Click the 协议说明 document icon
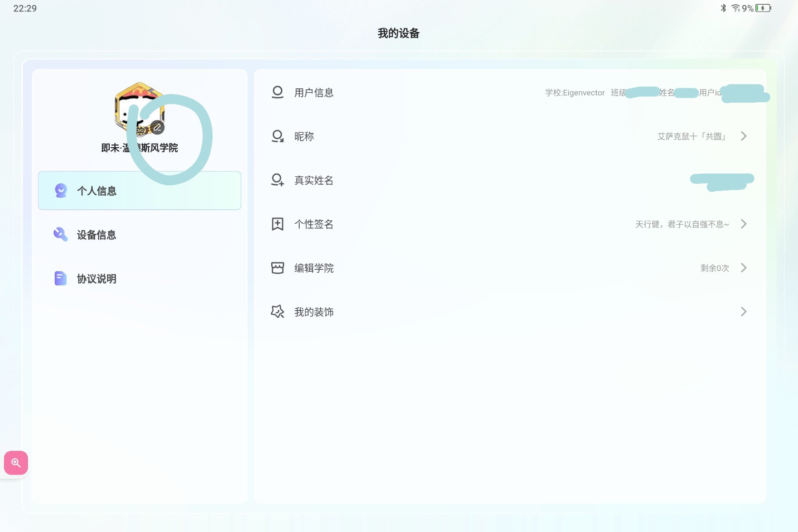The width and height of the screenshot is (798, 532). point(61,278)
